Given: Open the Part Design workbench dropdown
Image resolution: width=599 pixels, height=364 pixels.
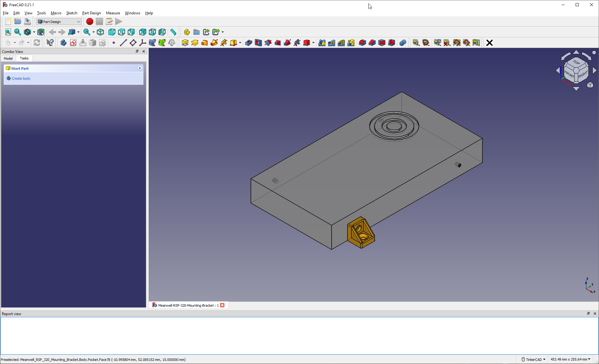Looking at the screenshot, I should click(59, 21).
